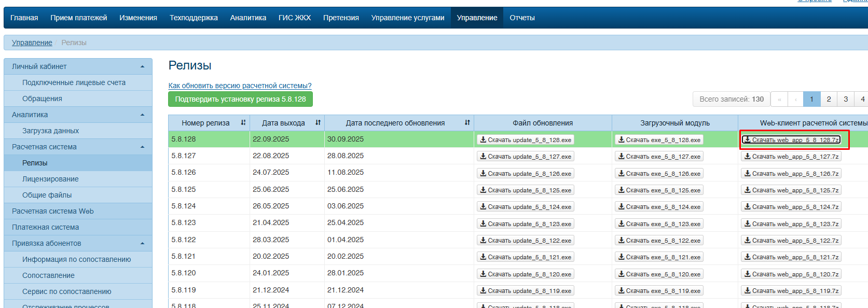
Task: Collapse the Расчетная система sidebar section
Action: point(142,147)
